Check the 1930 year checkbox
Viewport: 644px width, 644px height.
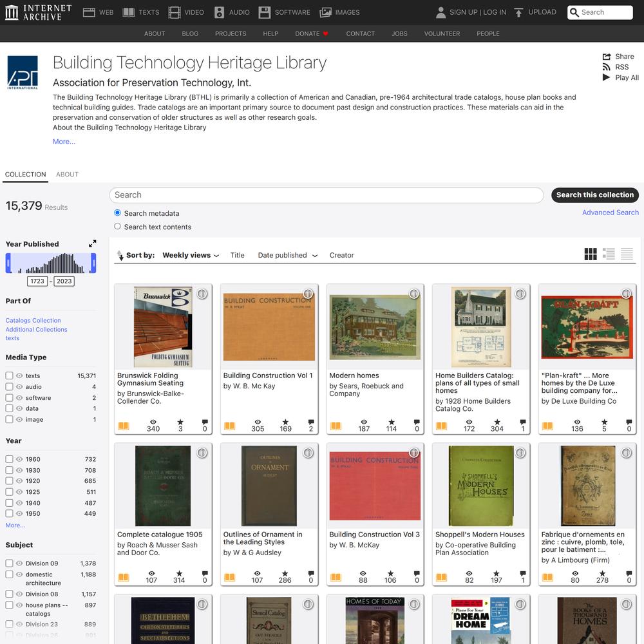pyautogui.click(x=9, y=470)
